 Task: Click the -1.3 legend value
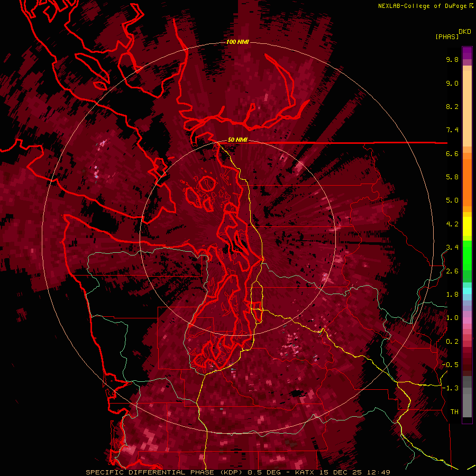point(450,388)
